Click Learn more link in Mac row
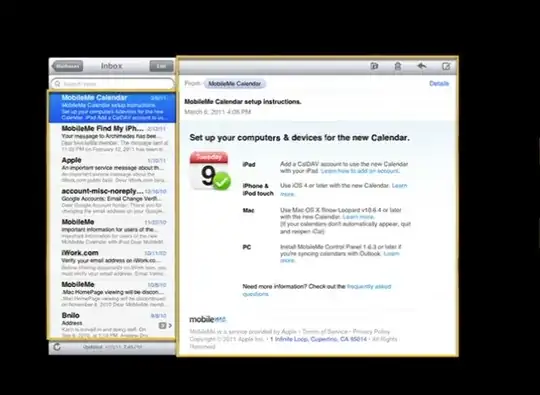The height and width of the screenshot is (395, 540). click(x=358, y=217)
